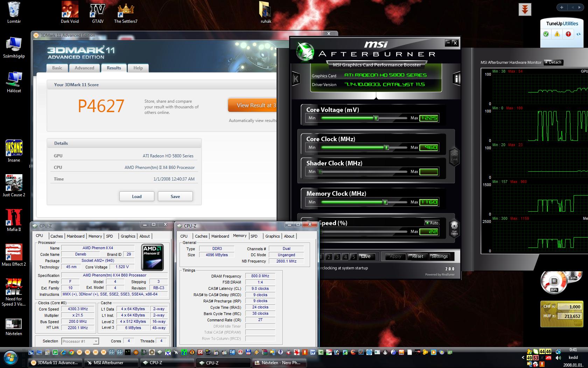Click the TuneUp yellow warning icon
588x368 pixels.
[x=557, y=34]
